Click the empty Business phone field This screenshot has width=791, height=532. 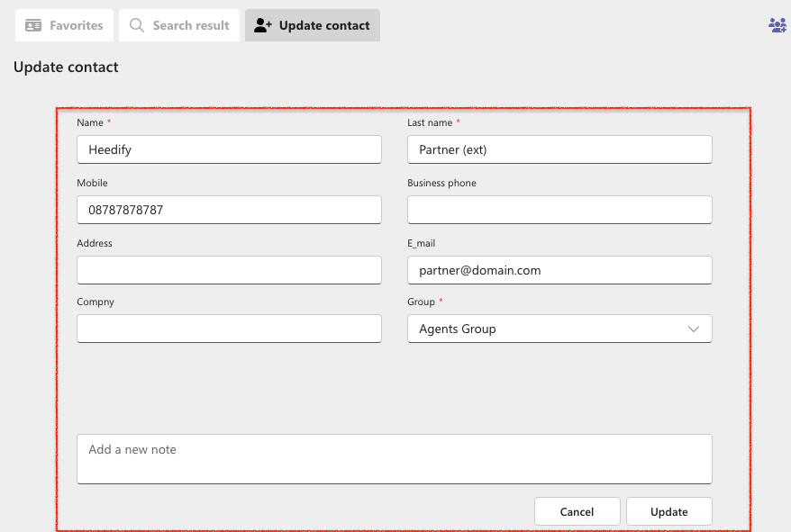coord(559,210)
